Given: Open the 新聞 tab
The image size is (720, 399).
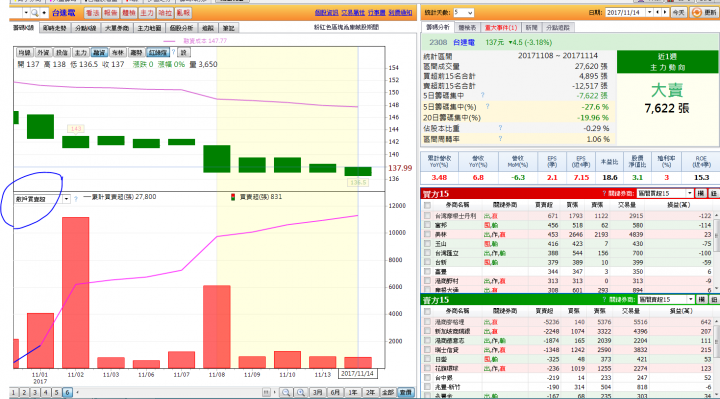Looking at the screenshot, I should pyautogui.click(x=531, y=28).
